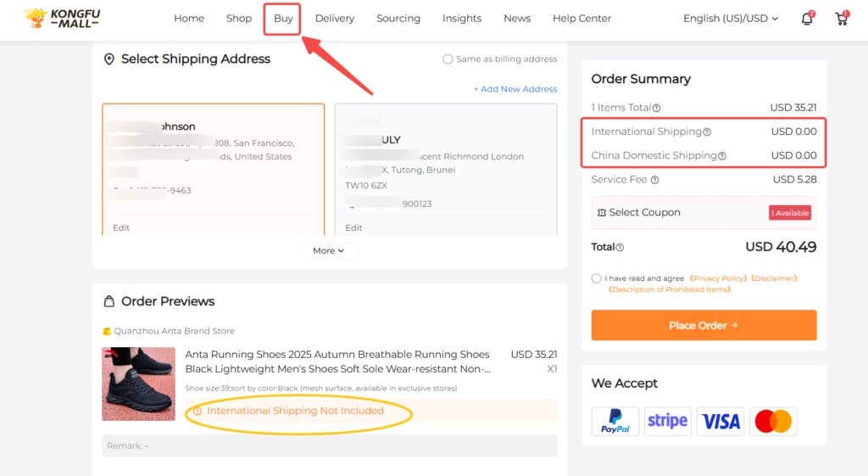Open the notifications bell icon

(x=806, y=19)
